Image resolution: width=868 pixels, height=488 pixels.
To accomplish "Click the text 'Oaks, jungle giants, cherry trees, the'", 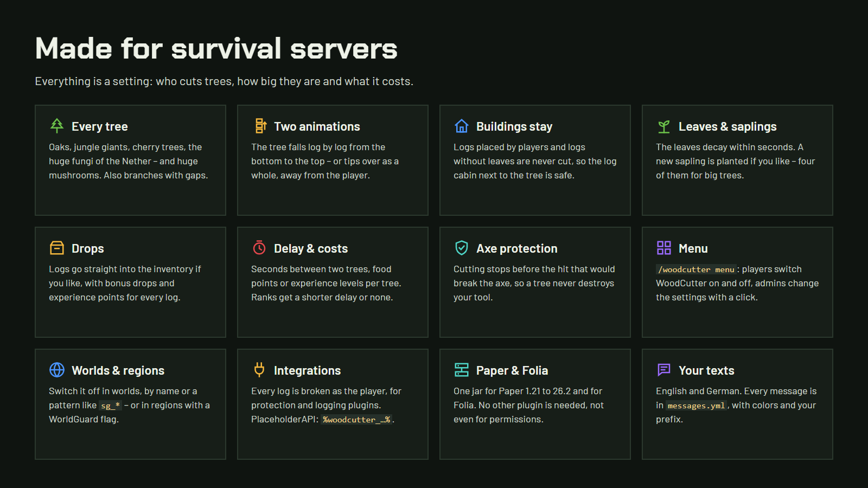I will 125,147.
